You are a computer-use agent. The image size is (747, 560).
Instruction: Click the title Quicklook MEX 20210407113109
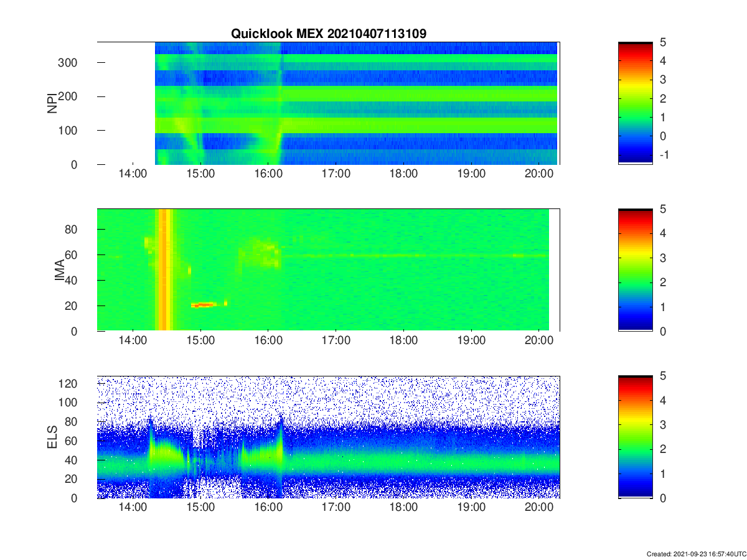click(329, 34)
